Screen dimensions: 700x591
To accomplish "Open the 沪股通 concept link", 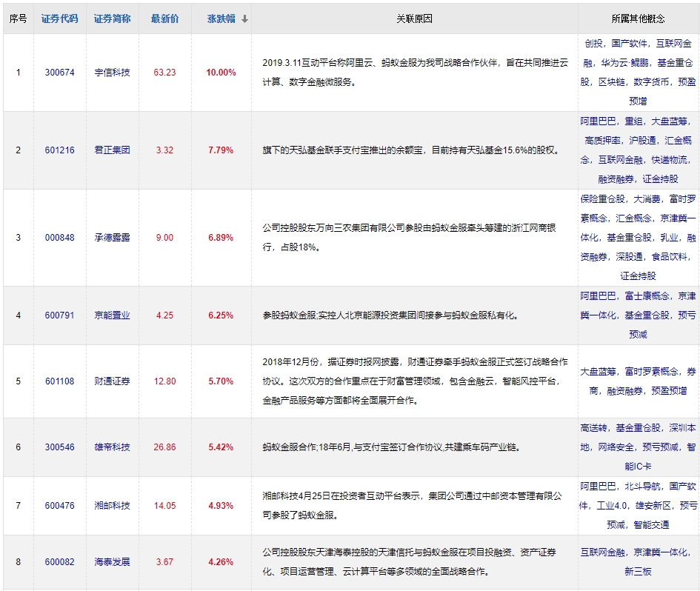I will pos(642,141).
